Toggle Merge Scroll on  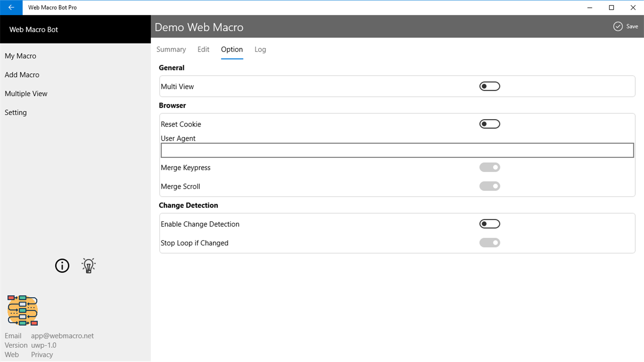coord(489,186)
